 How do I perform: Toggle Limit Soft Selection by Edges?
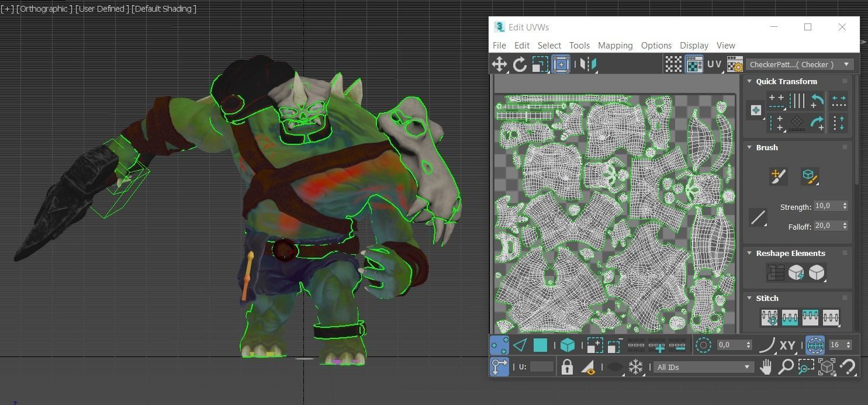(815, 345)
